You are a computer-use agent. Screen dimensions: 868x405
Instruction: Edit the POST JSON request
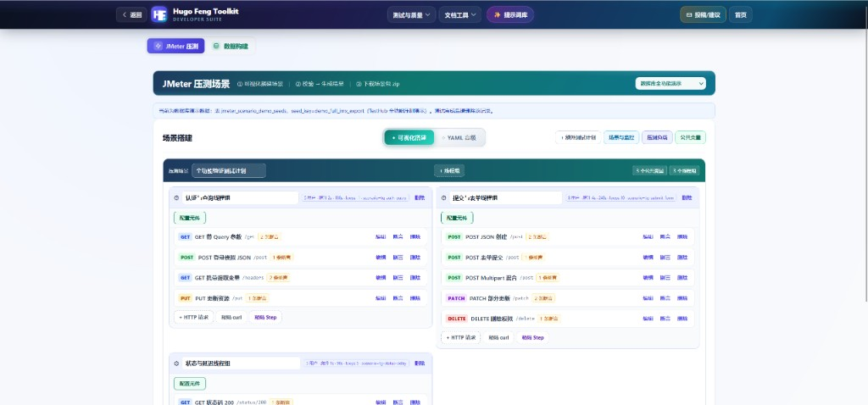(x=648, y=236)
